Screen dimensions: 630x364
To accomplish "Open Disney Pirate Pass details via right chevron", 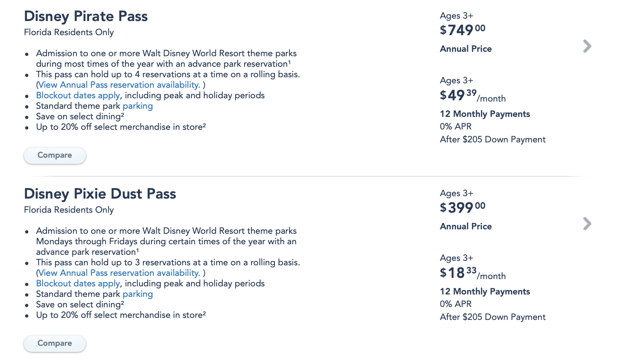I will tap(587, 46).
